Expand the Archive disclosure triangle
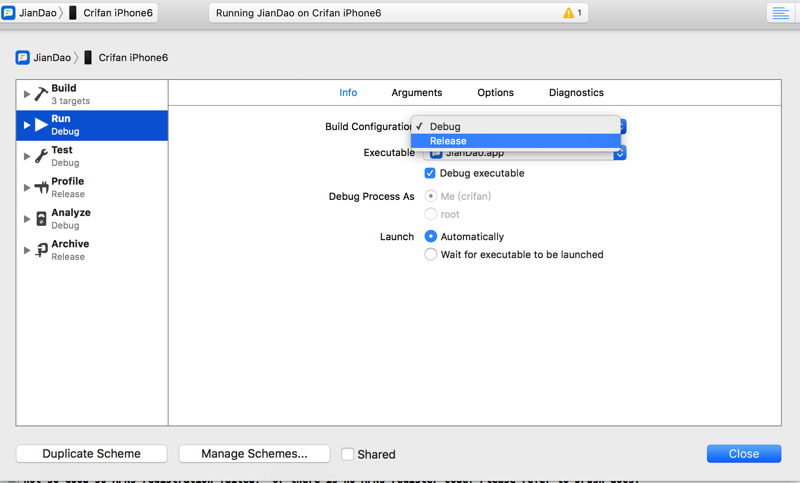The height and width of the screenshot is (483, 800). coord(27,250)
